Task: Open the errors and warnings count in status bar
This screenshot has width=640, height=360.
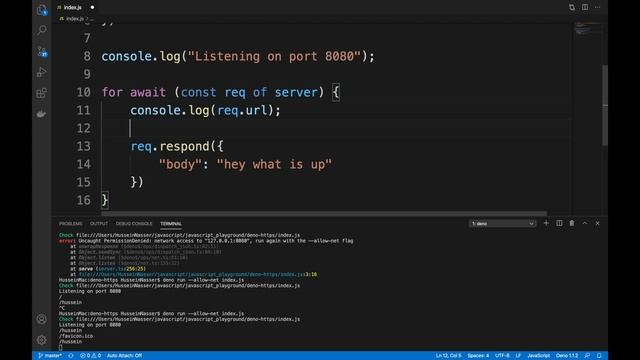Action: 90,356
